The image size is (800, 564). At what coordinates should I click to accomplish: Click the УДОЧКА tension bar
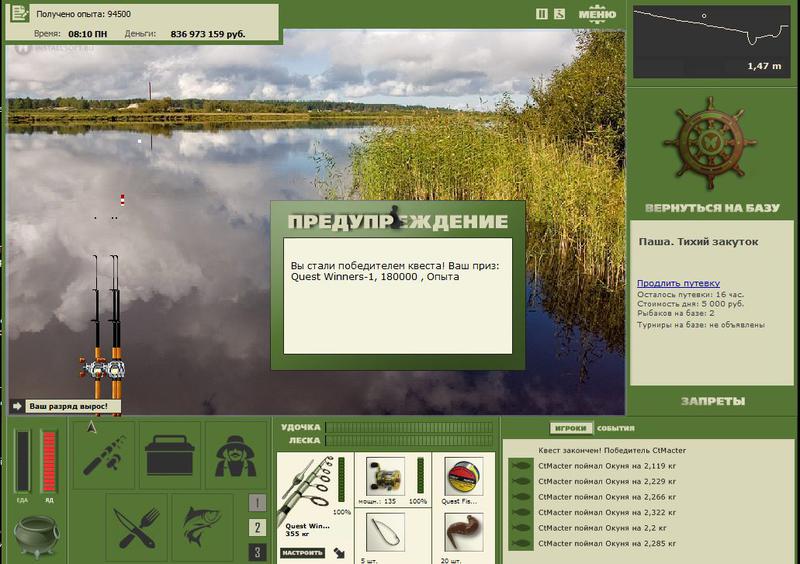(409, 427)
